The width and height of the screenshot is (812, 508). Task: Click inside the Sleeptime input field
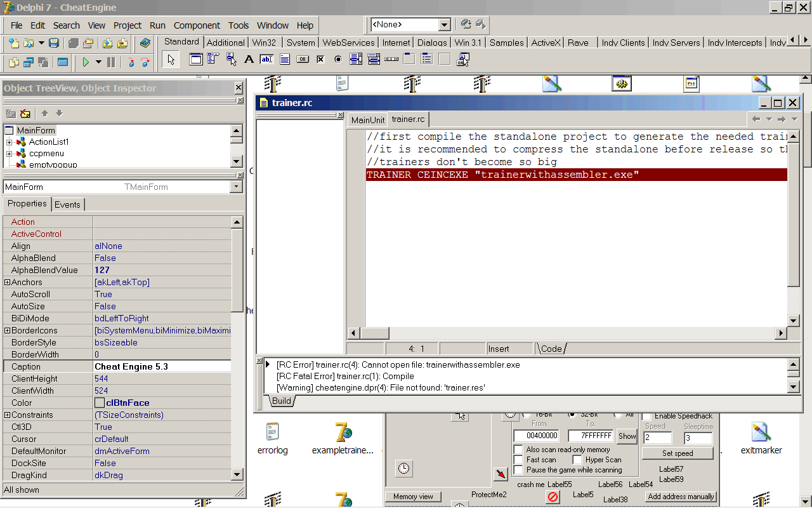tap(698, 438)
